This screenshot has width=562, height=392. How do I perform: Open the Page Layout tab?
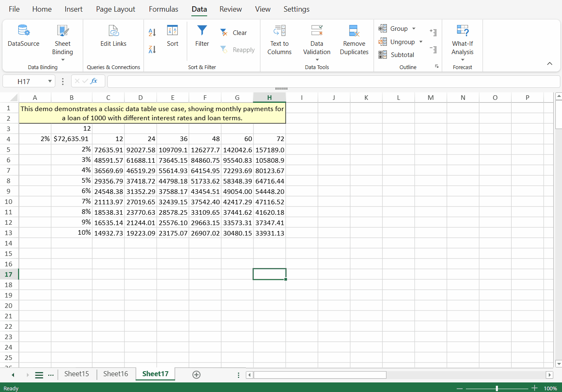pyautogui.click(x=116, y=9)
